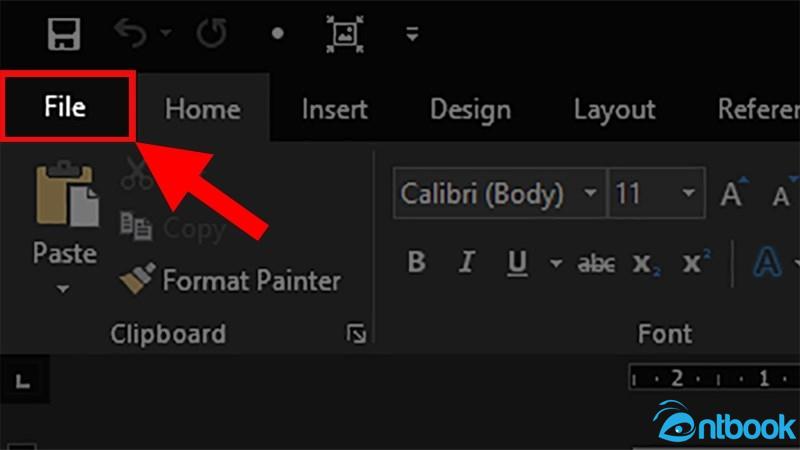Click the Redo/Repeat circular arrow icon

[x=212, y=33]
